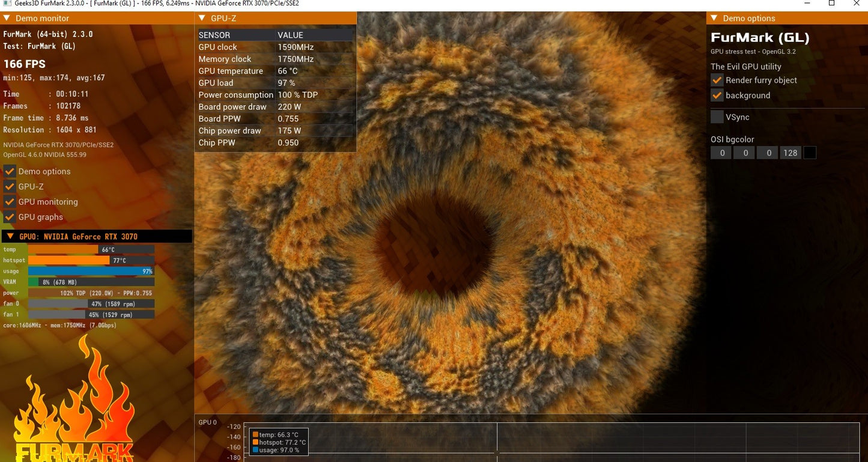Click the 166 FPS readout
The width and height of the screenshot is (868, 462).
[x=25, y=64]
